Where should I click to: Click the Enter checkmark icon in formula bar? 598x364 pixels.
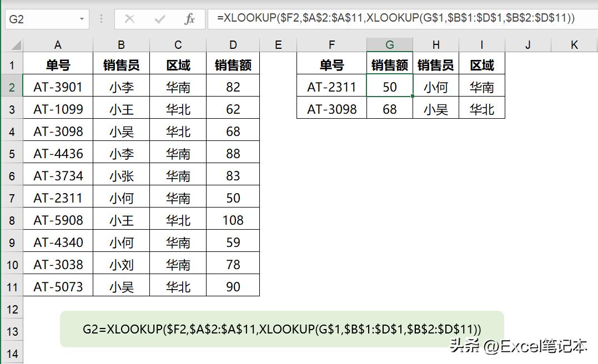(159, 18)
